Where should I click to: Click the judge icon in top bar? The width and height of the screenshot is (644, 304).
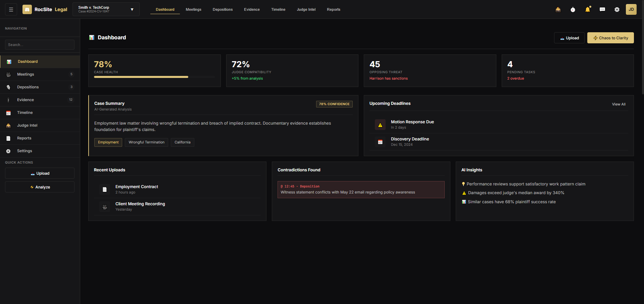(558, 9)
